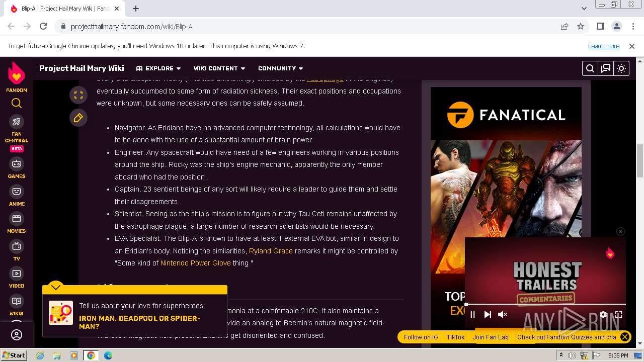
Task: Open a new browser tab
Action: tap(136, 9)
